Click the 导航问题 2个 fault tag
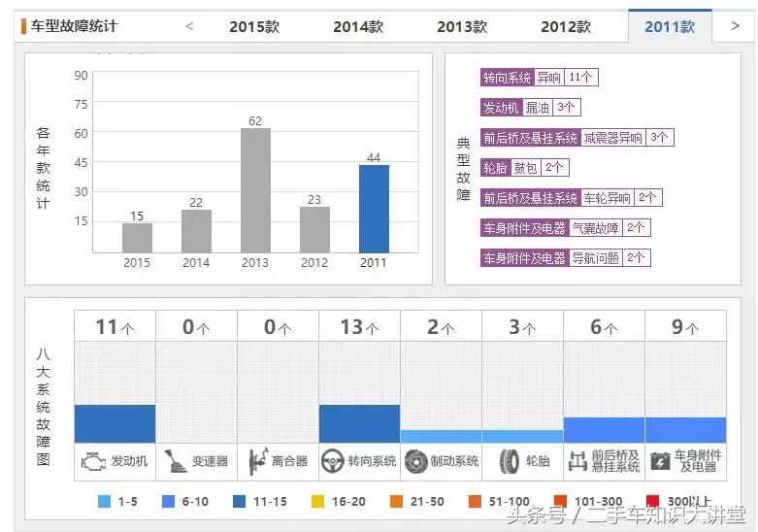The image size is (758, 532). click(x=566, y=258)
